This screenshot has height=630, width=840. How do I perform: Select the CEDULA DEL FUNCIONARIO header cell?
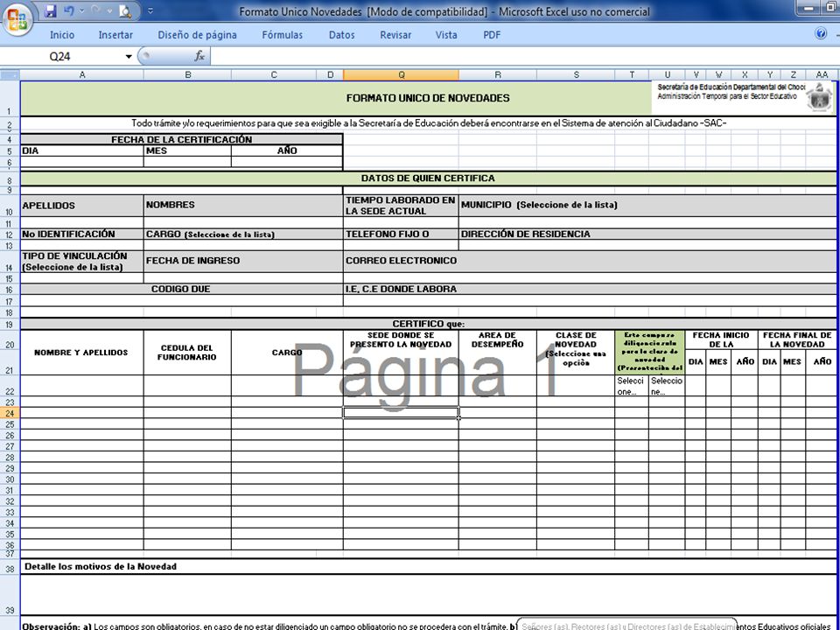click(187, 353)
